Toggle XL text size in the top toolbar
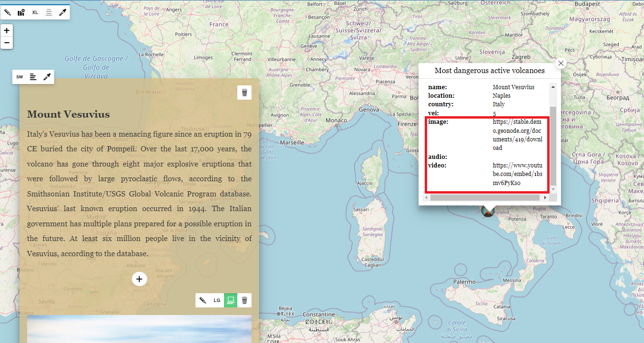The height and width of the screenshot is (343, 644). coord(35,12)
